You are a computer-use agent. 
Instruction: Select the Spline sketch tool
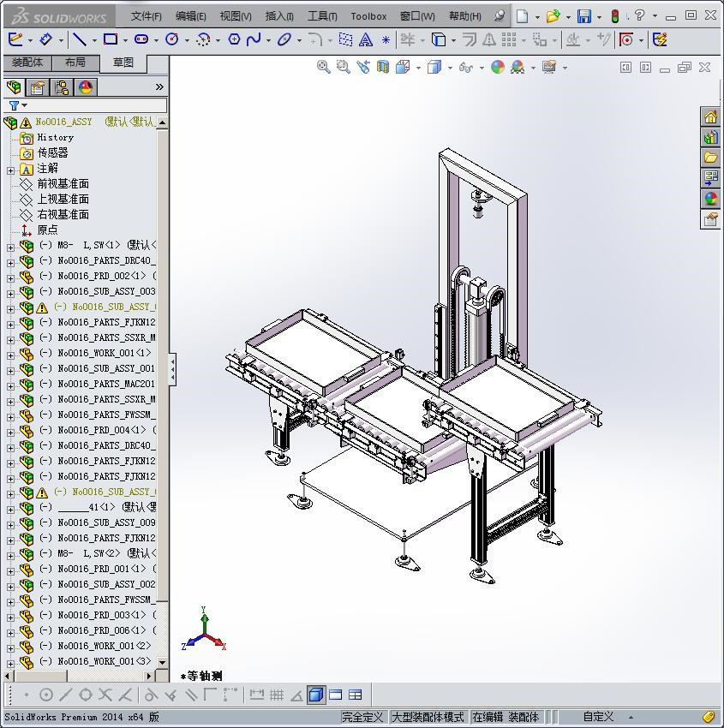coord(254,39)
